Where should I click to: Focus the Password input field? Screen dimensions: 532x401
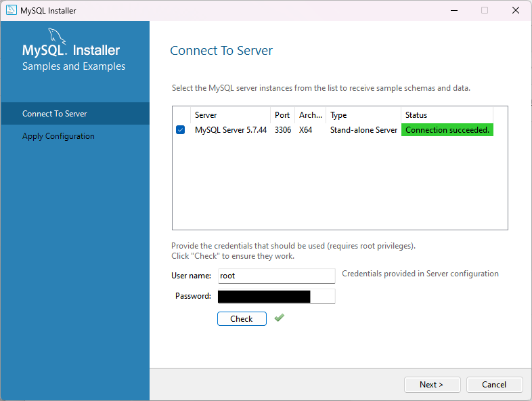click(277, 296)
